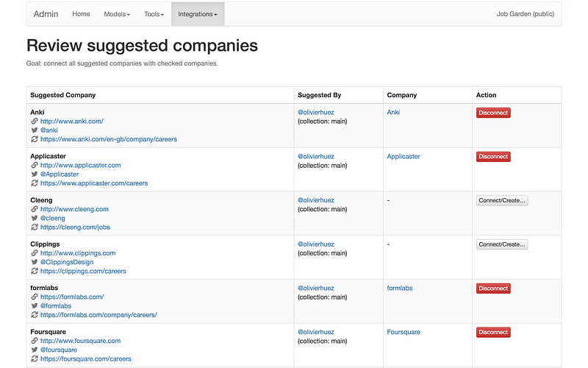Open the @Applicaster Twitter link

60,174
